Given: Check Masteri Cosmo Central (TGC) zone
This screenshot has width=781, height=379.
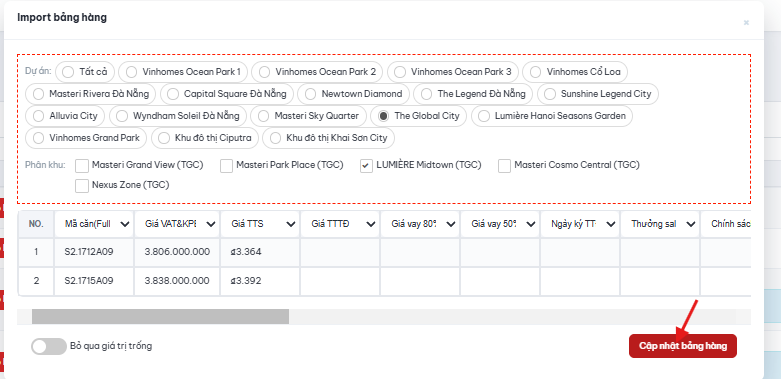Looking at the screenshot, I should 505,165.
